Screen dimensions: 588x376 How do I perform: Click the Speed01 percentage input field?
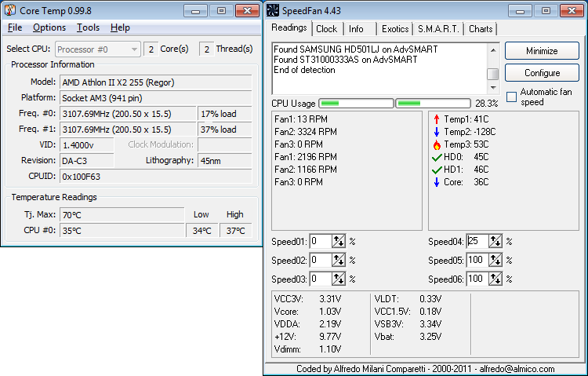(x=321, y=241)
